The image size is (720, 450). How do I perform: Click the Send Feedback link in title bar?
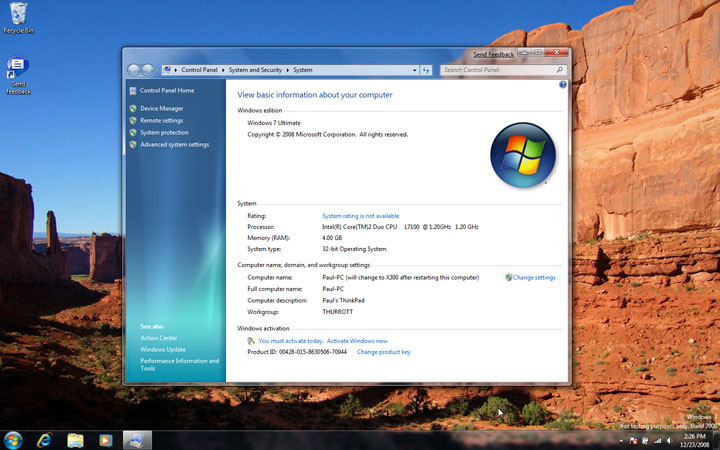[494, 54]
